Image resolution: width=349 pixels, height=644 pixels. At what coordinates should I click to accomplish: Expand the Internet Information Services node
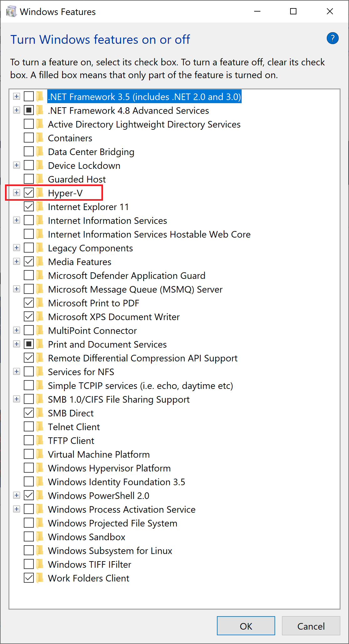[17, 220]
